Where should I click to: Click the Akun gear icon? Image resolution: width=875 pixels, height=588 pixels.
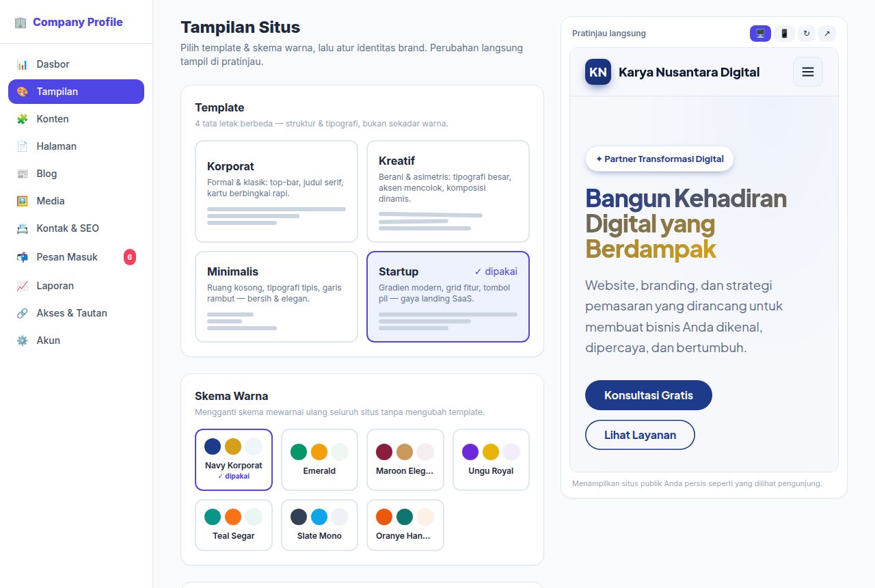(x=22, y=340)
